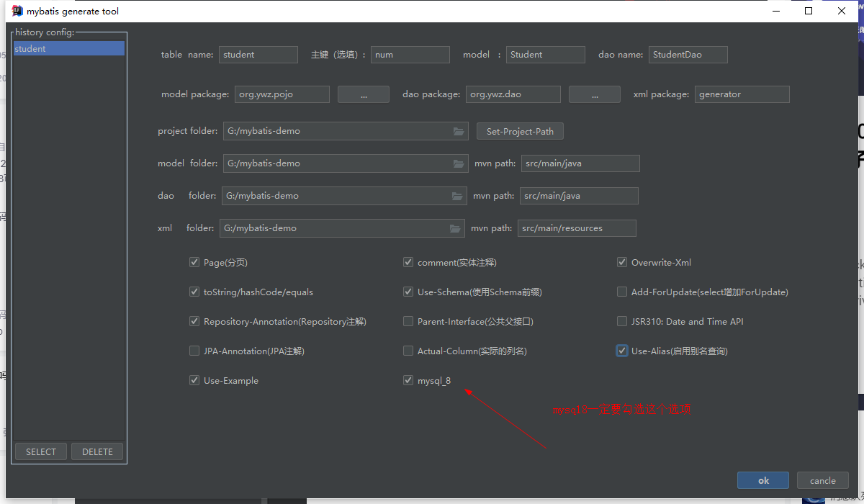This screenshot has width=864, height=504.
Task: Toggle the Overwrite-Xml checkbox
Action: [x=622, y=263]
